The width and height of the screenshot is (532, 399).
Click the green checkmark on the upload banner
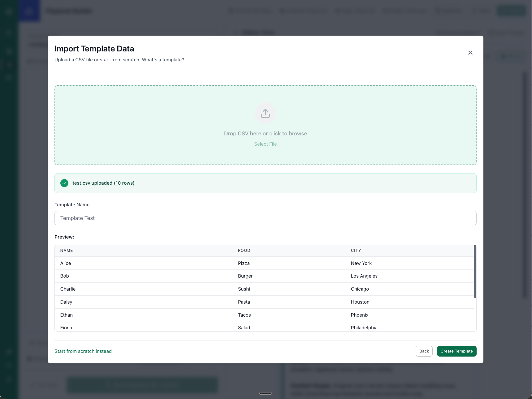pos(64,183)
